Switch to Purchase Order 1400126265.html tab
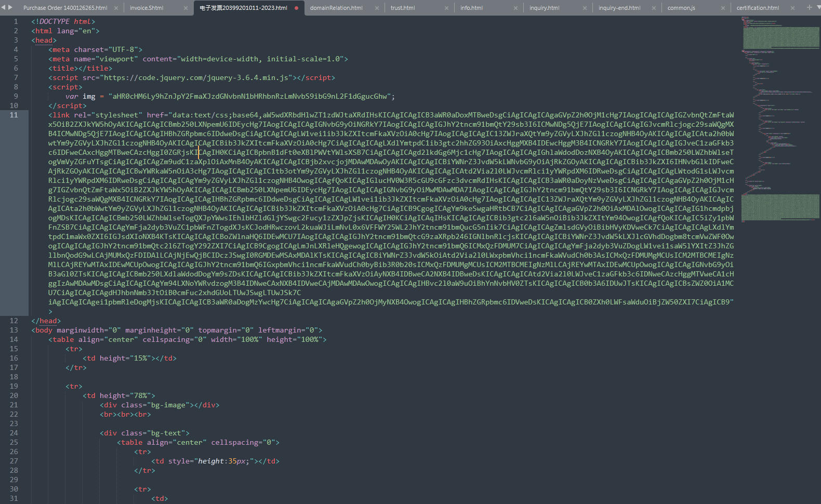 pyautogui.click(x=65, y=8)
